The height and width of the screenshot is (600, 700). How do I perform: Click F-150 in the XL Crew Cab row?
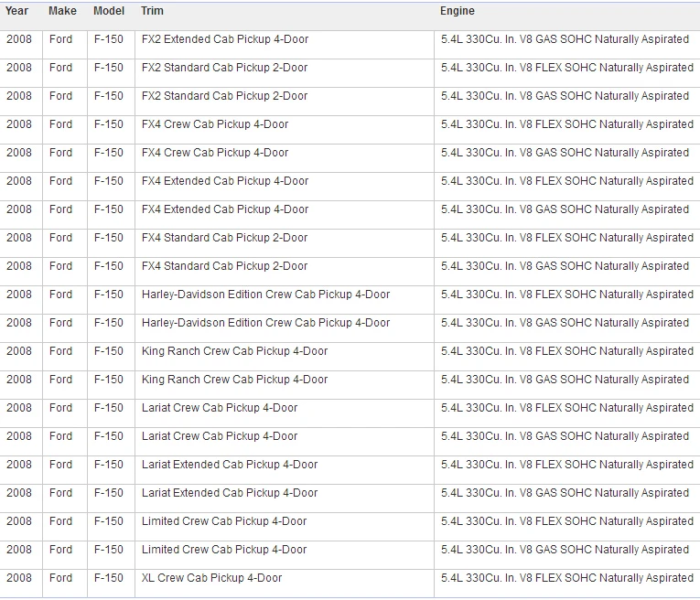point(109,578)
